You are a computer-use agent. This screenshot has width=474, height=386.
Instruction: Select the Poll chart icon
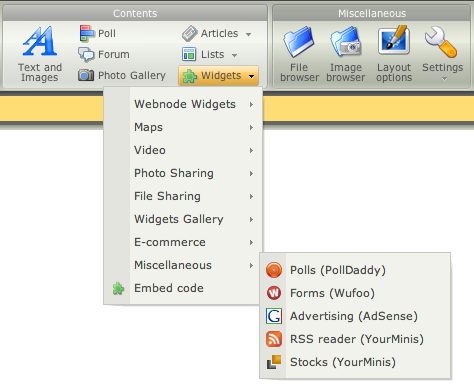tap(87, 33)
